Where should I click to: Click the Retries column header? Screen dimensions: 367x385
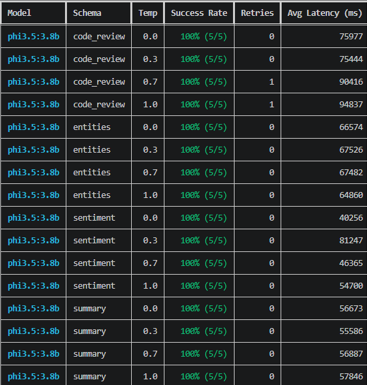[257, 13]
